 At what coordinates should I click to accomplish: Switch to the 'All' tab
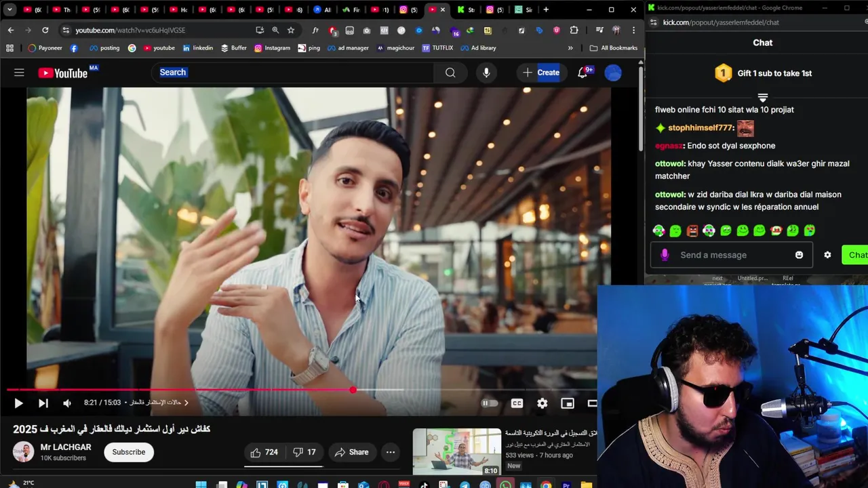point(323,9)
